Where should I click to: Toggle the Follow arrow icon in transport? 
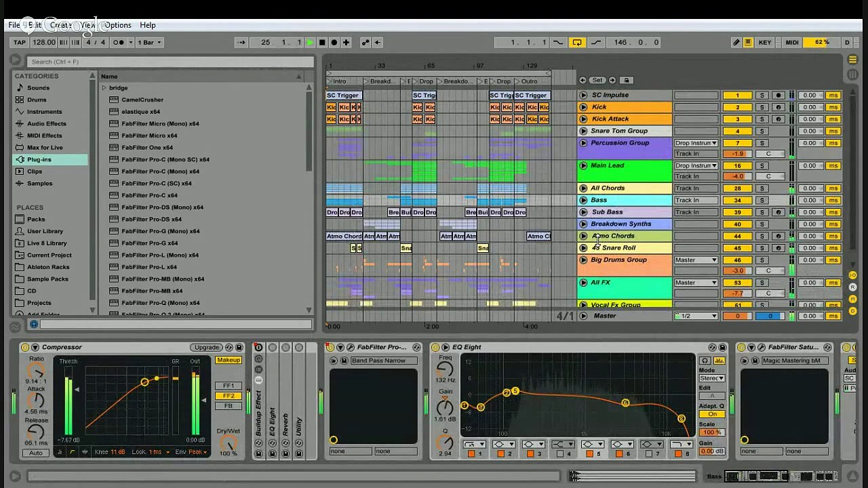[241, 43]
